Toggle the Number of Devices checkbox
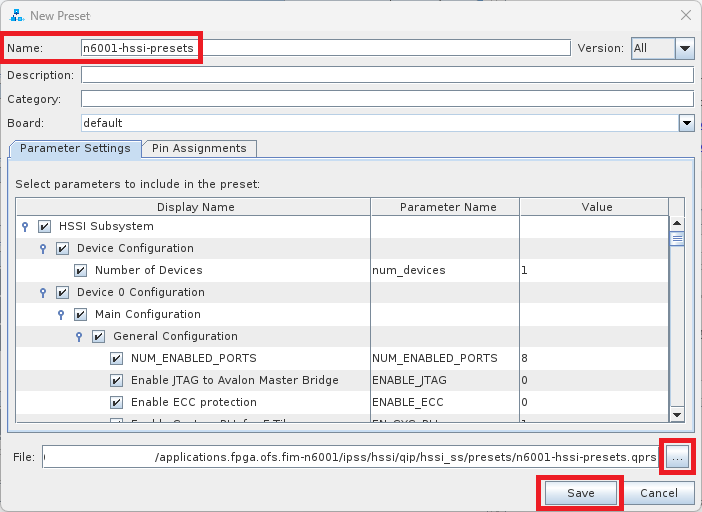 pos(80,270)
